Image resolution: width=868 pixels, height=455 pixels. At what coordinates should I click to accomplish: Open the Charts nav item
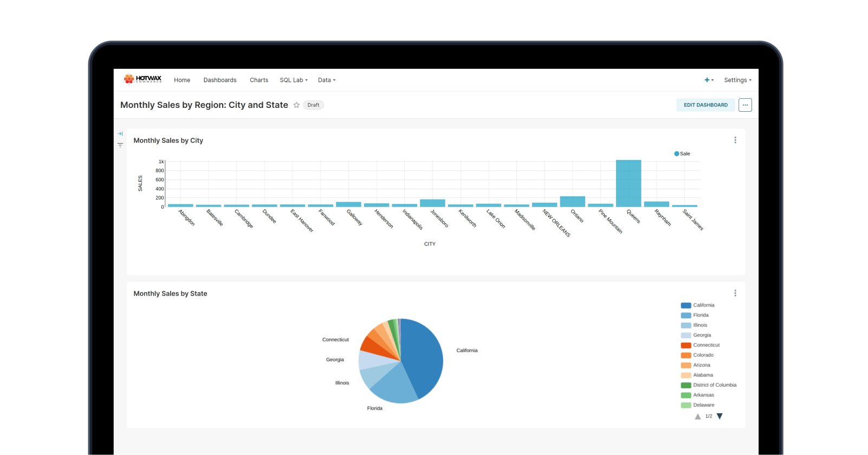tap(259, 80)
